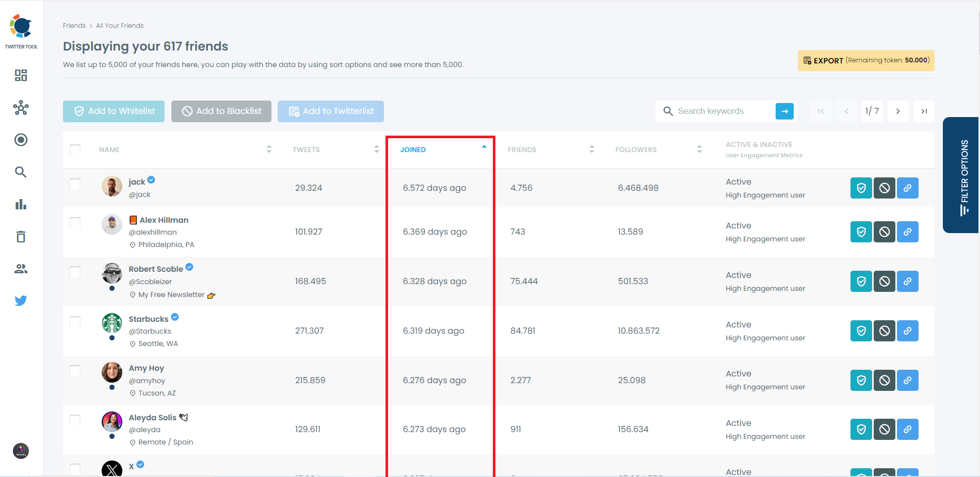Blacklist jack using the block icon
Image resolution: width=980 pixels, height=477 pixels.
point(884,188)
